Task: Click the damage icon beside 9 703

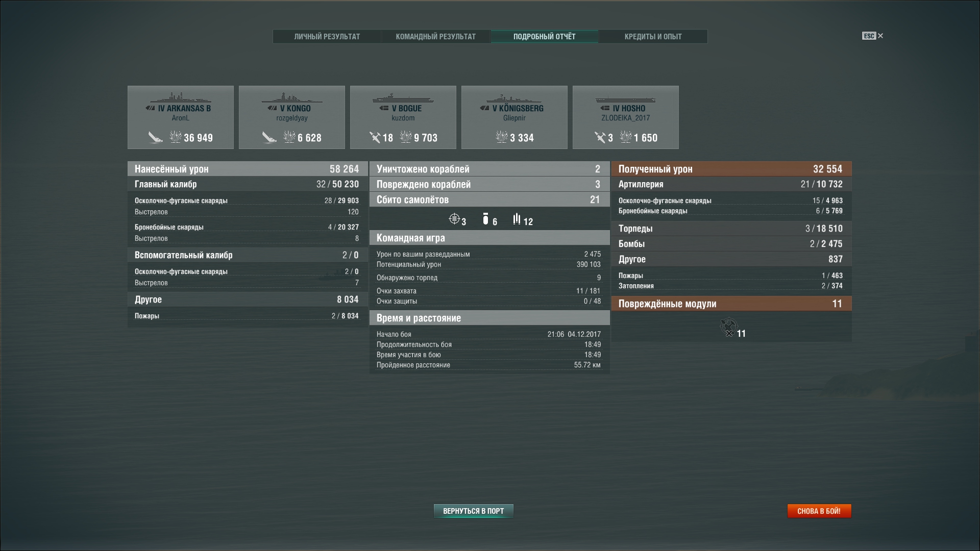Action: (406, 137)
